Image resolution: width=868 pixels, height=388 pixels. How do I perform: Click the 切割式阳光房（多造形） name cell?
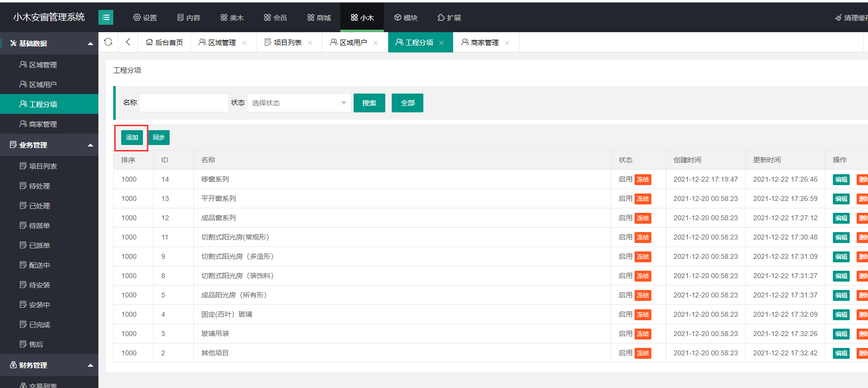pyautogui.click(x=402, y=256)
